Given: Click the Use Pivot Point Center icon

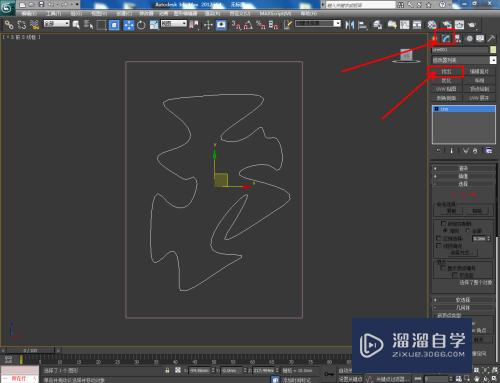Looking at the screenshot, I should (194, 25).
